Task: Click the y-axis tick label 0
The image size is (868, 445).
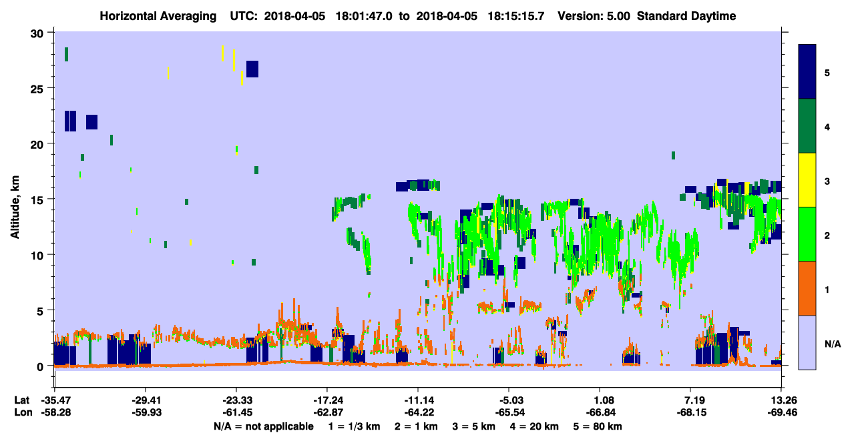Action: coord(41,366)
